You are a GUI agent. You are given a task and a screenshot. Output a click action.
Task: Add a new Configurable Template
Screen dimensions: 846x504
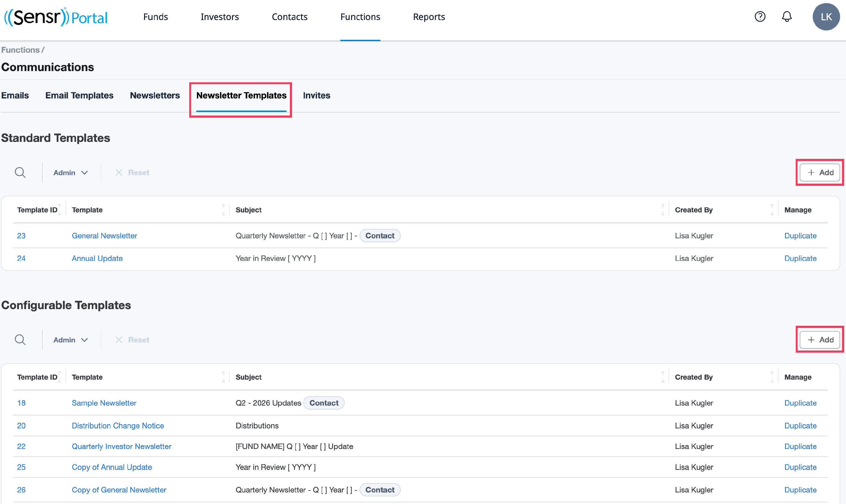point(819,340)
